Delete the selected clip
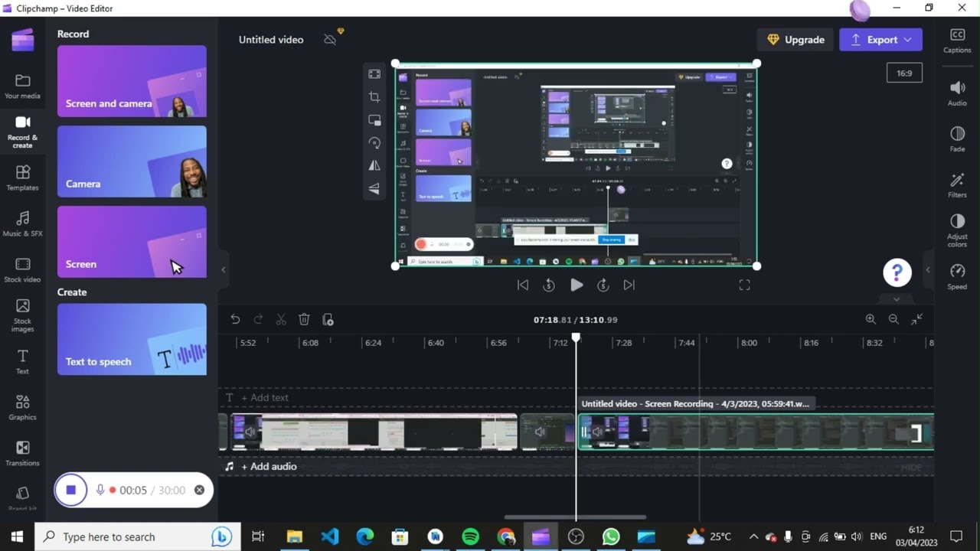 (x=304, y=319)
